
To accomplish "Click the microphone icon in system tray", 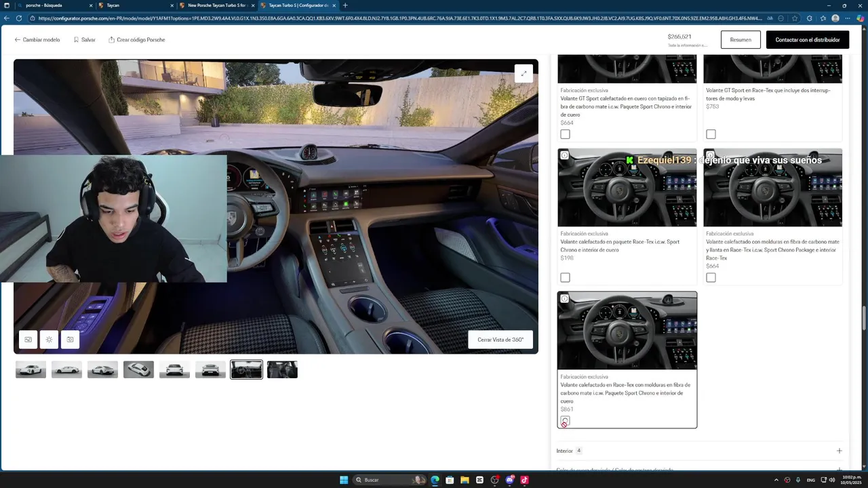I will (798, 480).
